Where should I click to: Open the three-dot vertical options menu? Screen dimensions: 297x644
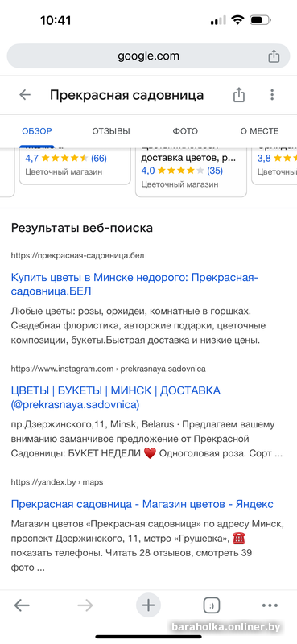point(272,95)
